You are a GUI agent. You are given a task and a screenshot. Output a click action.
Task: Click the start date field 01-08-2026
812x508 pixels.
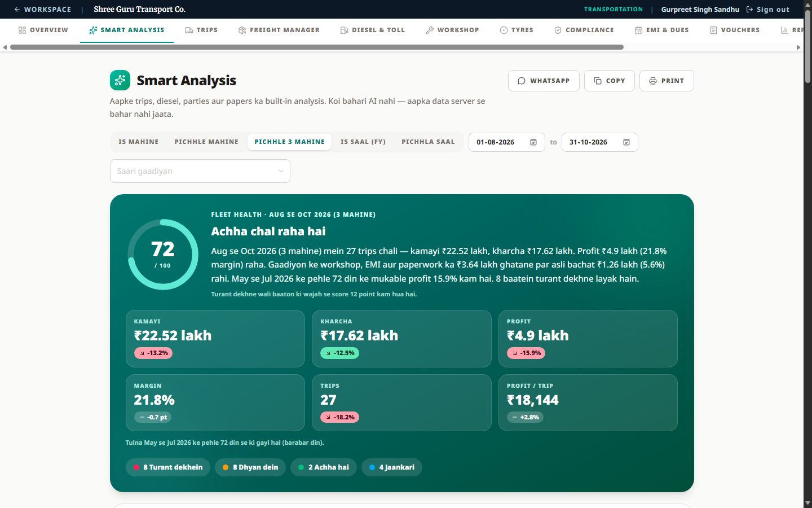pyautogui.click(x=507, y=142)
